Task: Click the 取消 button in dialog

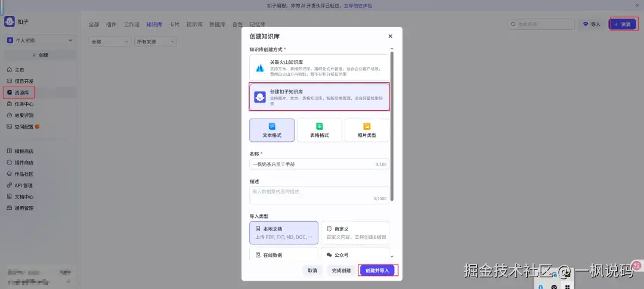Action: pyautogui.click(x=312, y=271)
